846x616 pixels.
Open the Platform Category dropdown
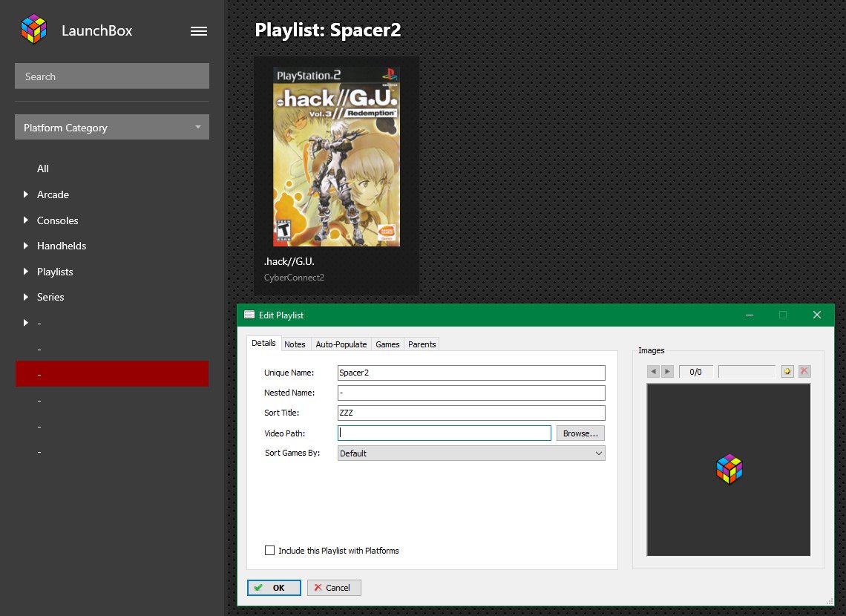click(x=111, y=128)
